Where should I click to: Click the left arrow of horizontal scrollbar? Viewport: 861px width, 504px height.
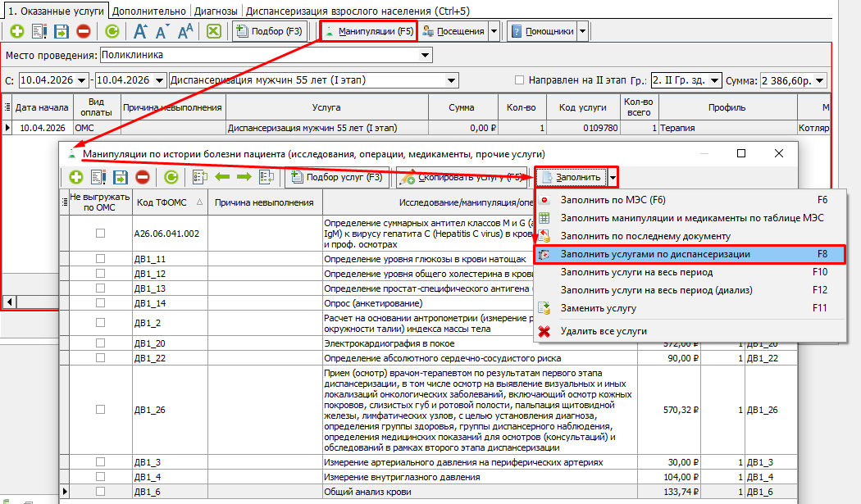point(9,302)
